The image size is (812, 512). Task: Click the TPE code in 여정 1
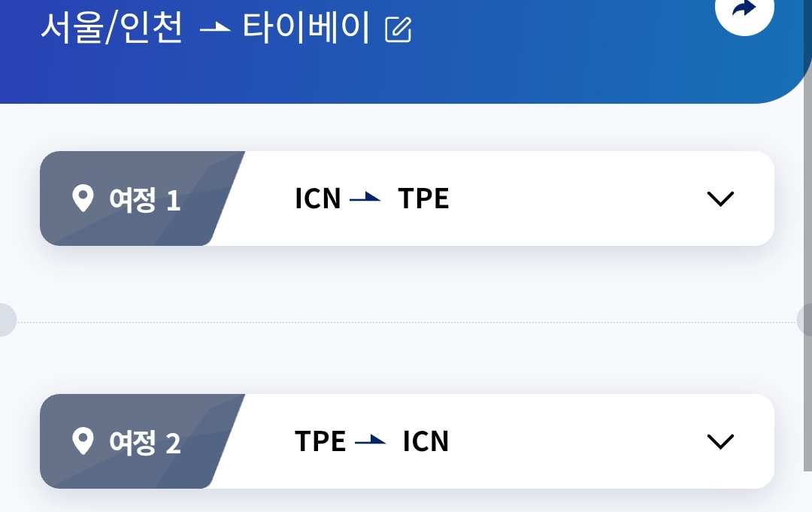pos(423,198)
